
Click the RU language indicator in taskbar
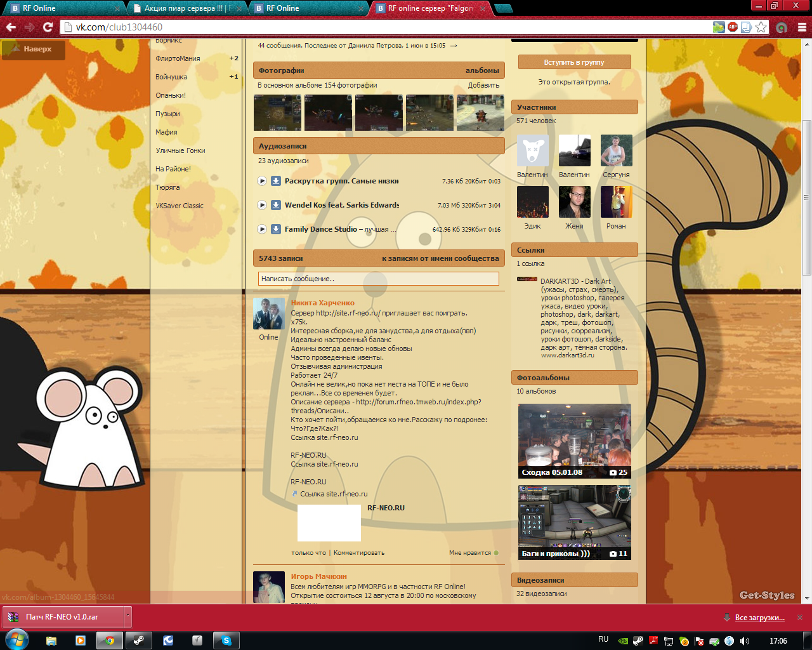[x=603, y=640]
